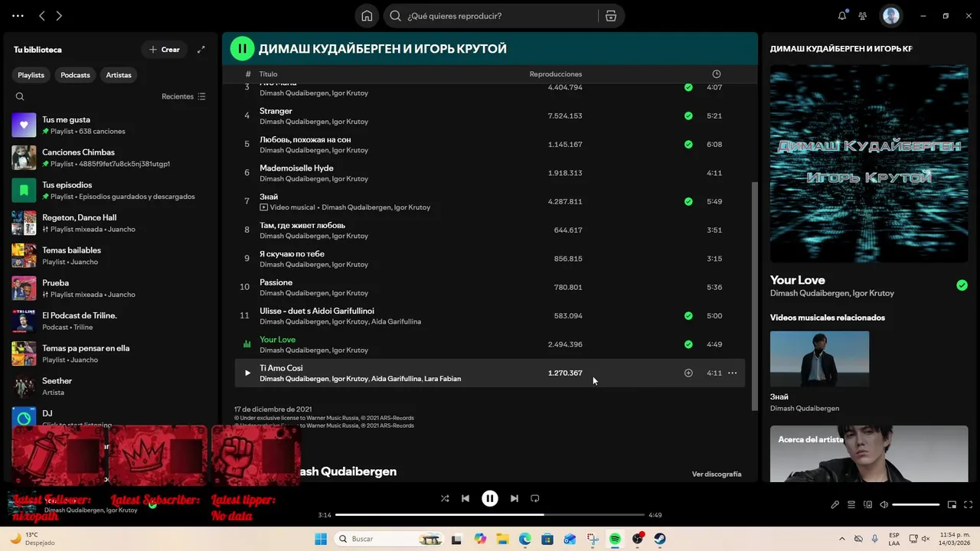Filter library by Podcasts
Screen dimensions: 980x551
75,75
